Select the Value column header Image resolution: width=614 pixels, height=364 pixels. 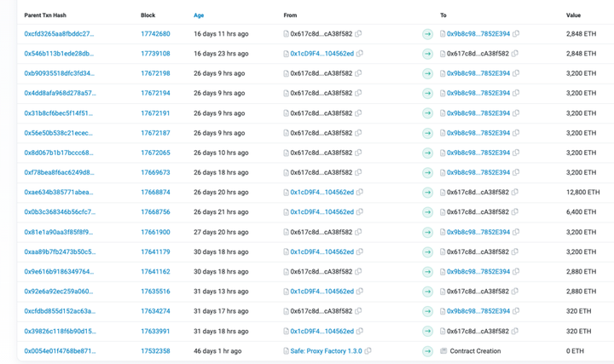click(573, 15)
